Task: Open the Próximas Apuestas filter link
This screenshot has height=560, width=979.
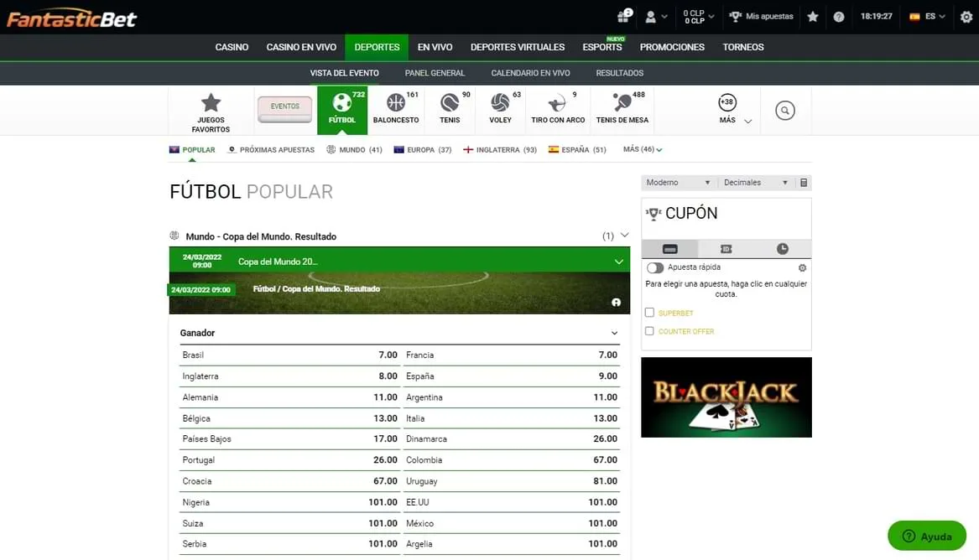Action: click(x=271, y=150)
